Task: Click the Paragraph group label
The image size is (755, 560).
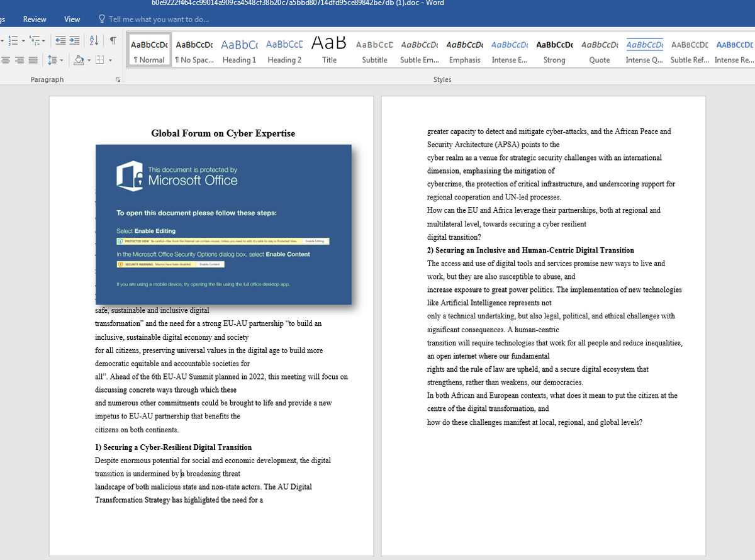Action: (x=47, y=80)
